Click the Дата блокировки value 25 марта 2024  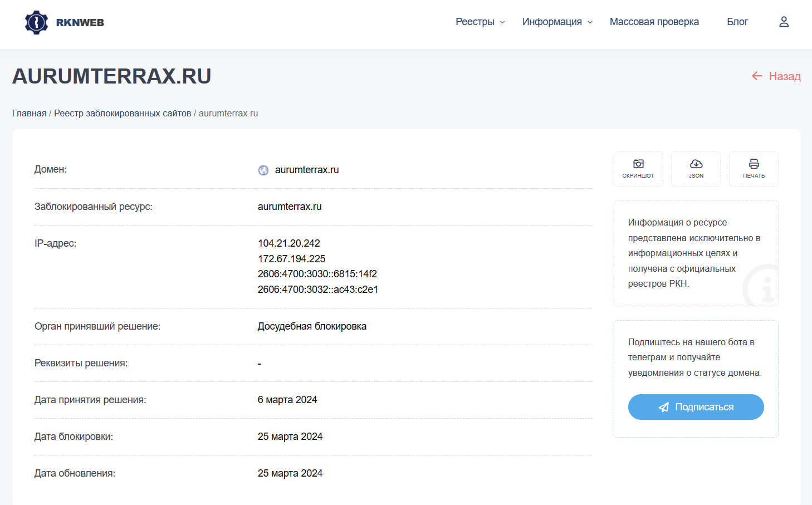pyautogui.click(x=290, y=437)
